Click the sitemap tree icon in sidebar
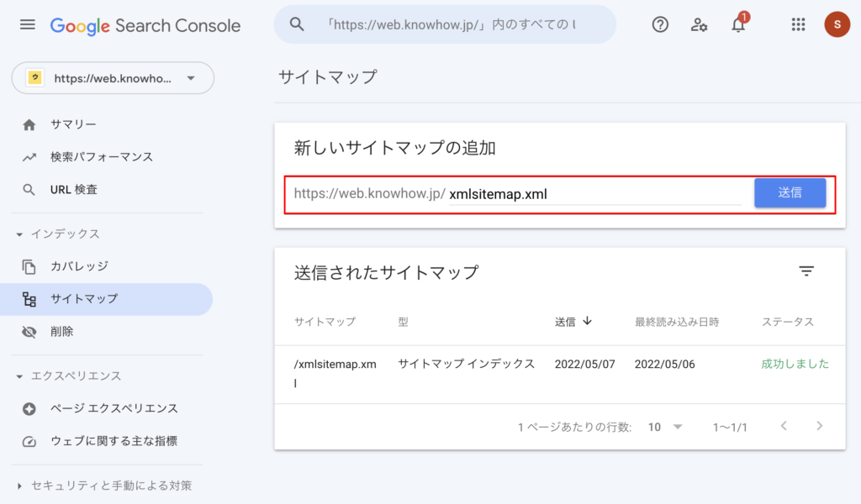This screenshot has height=504, width=861. click(x=29, y=299)
